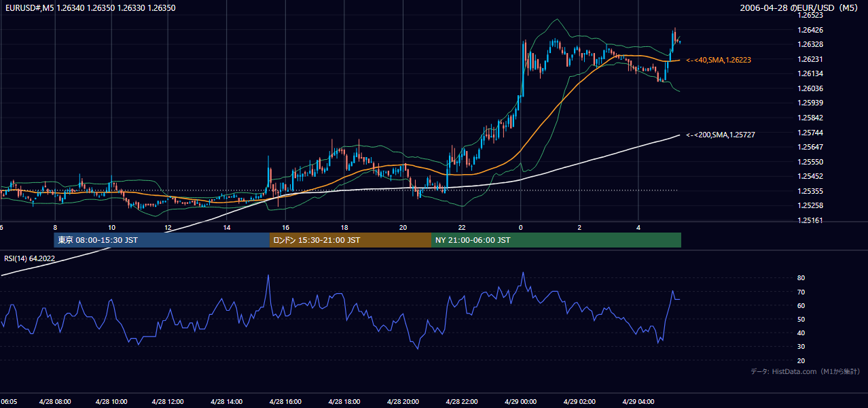The image size is (868, 408).
Task: Select the ロンドン 15:30-21:00 JST session bar
Action: [x=350, y=240]
